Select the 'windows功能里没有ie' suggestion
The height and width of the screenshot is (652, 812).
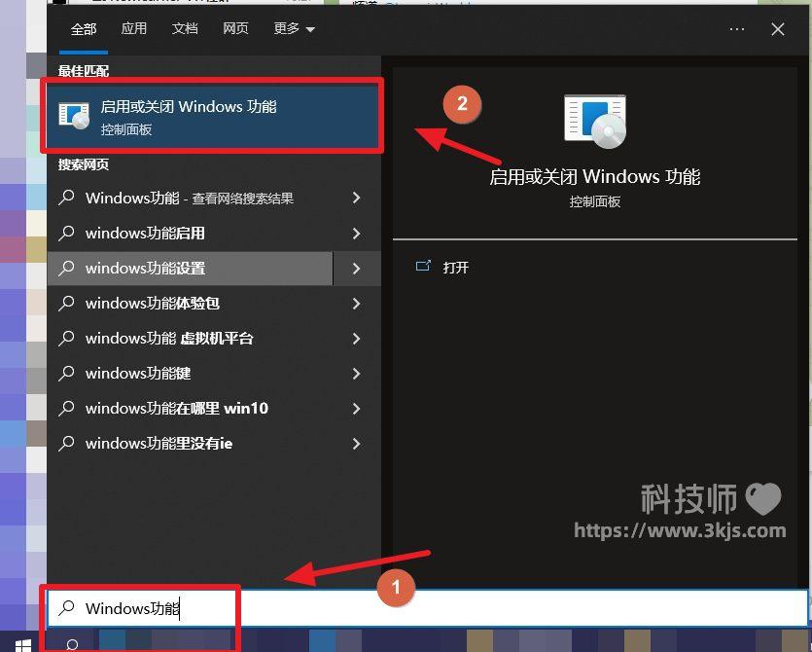click(190, 444)
